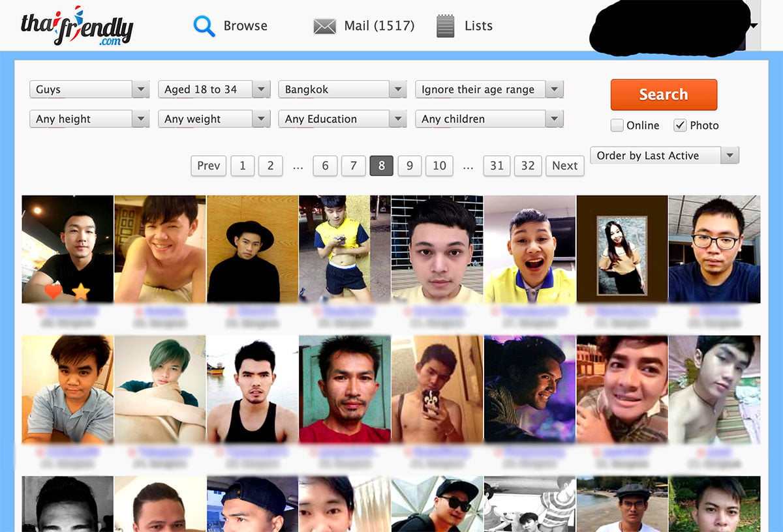View profile photo with grey polo shirt
This screenshot has height=532, width=783.
point(67,389)
